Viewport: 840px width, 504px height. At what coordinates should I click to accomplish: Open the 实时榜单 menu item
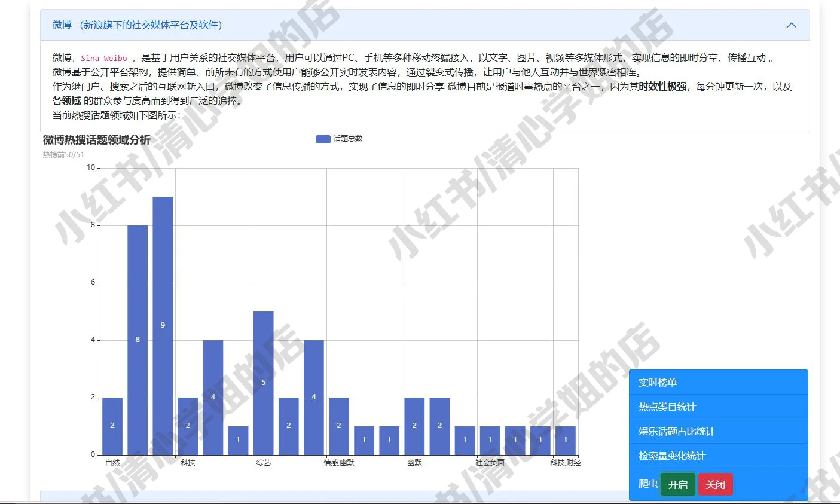(718, 382)
